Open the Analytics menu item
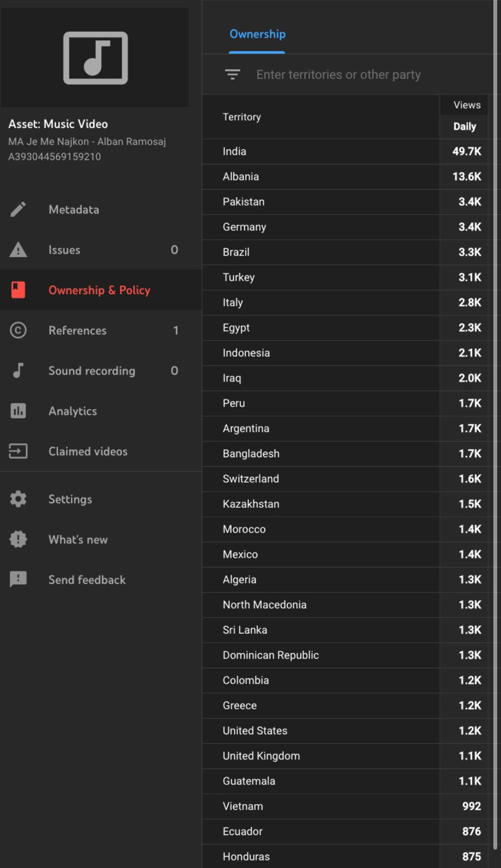The width and height of the screenshot is (501, 868). (x=73, y=411)
